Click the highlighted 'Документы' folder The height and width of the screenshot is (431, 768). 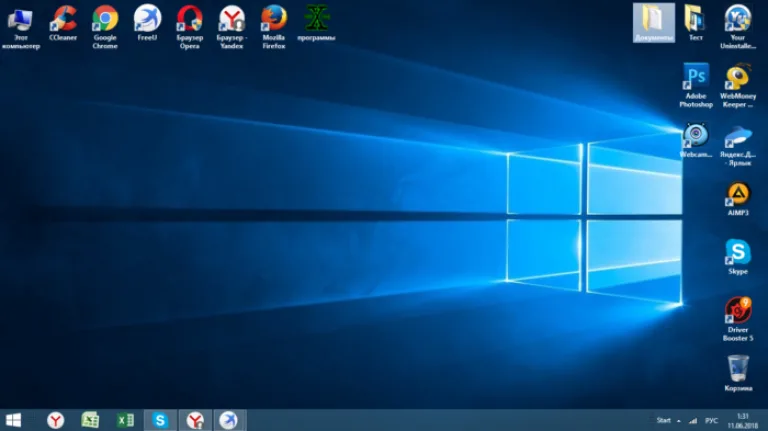pyautogui.click(x=653, y=23)
